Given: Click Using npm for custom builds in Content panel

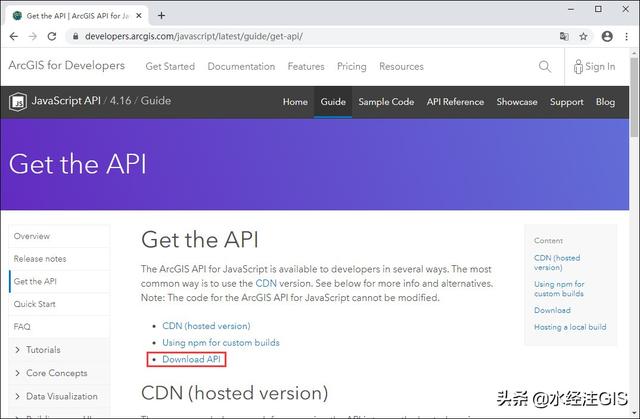Looking at the screenshot, I should [559, 288].
